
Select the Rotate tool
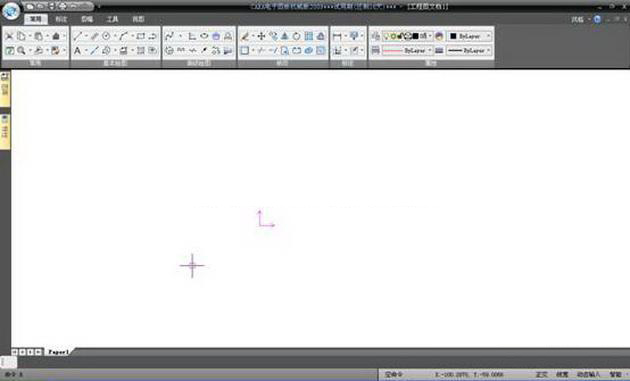tap(297, 37)
